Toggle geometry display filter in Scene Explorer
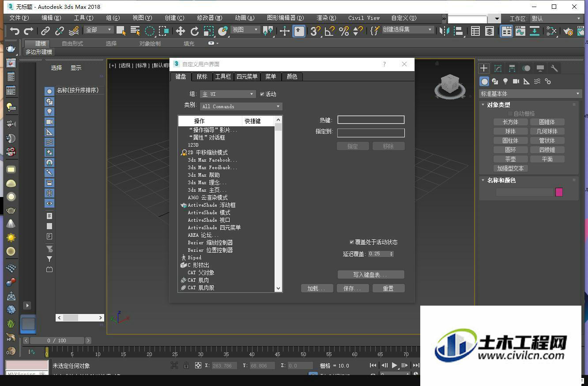The height and width of the screenshot is (386, 588). tap(49, 91)
